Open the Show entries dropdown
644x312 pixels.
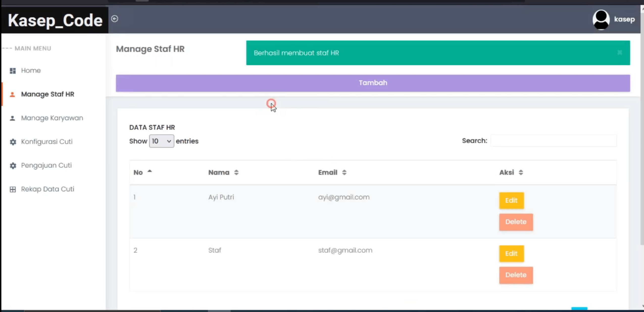161,141
